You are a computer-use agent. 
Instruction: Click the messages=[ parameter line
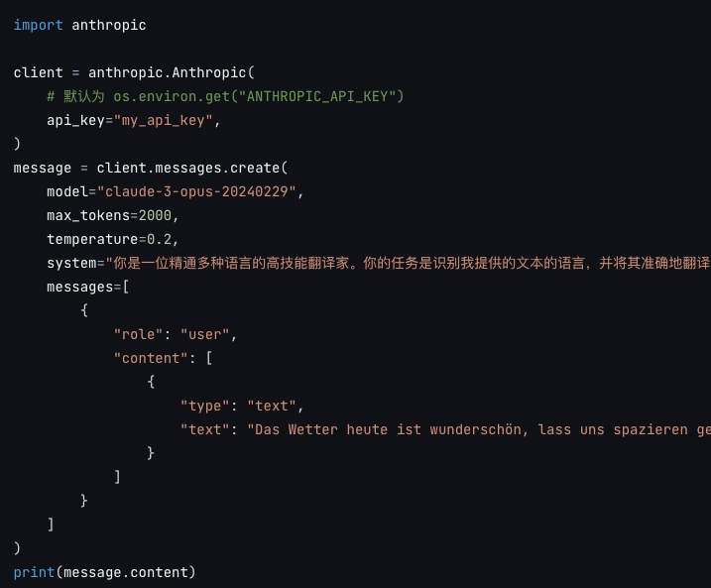coord(88,287)
